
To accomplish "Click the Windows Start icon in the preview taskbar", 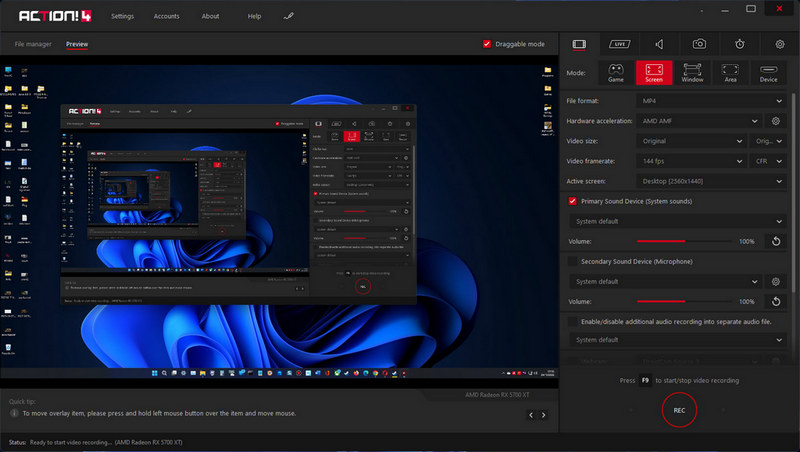I will coord(155,373).
